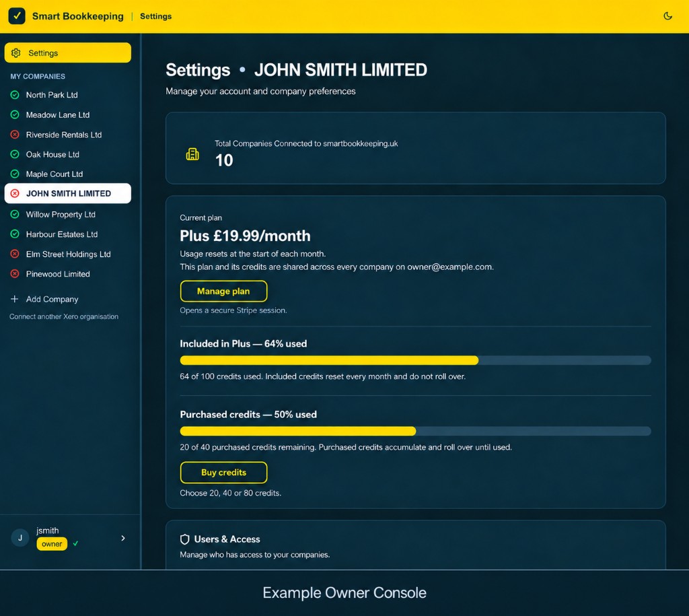This screenshot has width=689, height=616.
Task: Select Elm Street Holdings Ltd company
Action: click(68, 254)
